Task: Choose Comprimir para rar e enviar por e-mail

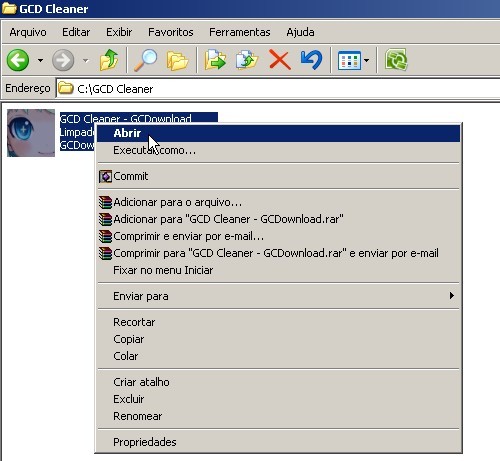Action: [278, 253]
